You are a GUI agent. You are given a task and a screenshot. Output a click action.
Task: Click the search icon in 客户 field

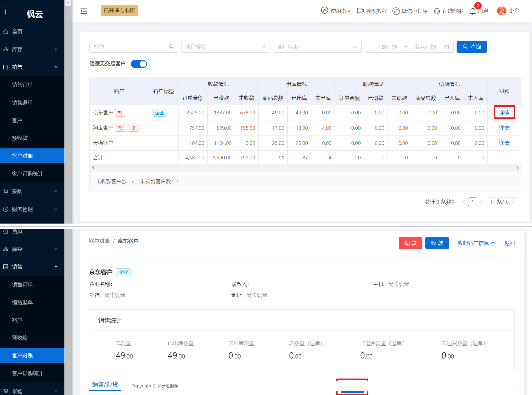click(171, 47)
